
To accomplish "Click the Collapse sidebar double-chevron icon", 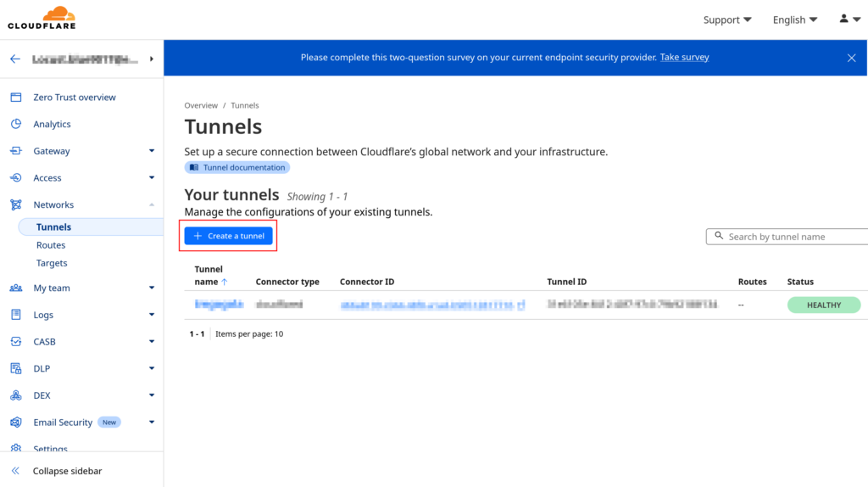I will click(15, 471).
